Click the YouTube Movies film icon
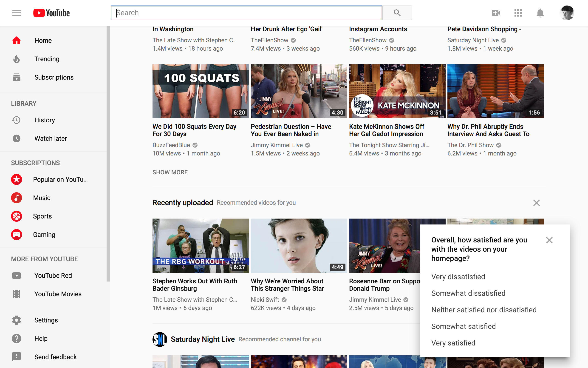 [x=17, y=294]
